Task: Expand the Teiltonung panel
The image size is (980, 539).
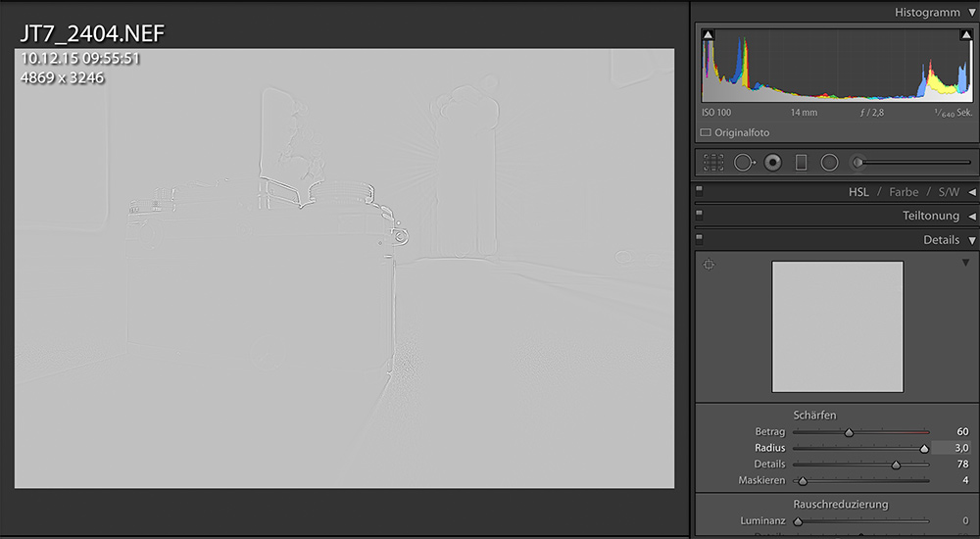Action: pos(971,216)
